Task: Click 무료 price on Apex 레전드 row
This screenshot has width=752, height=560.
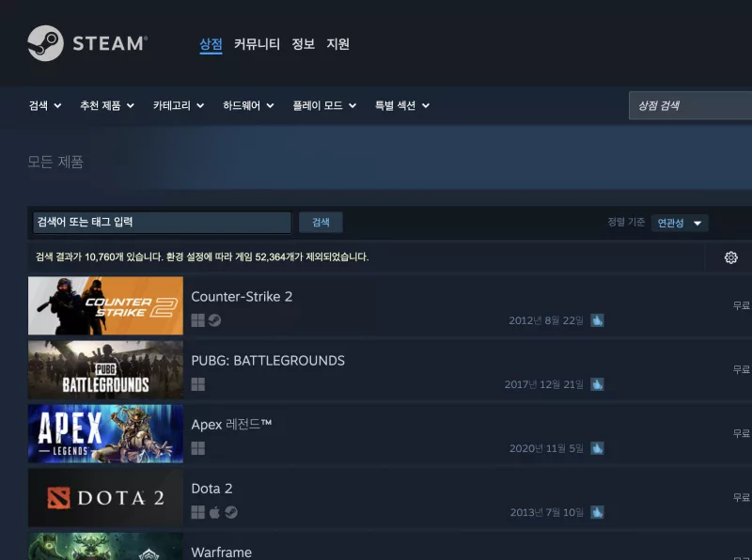Action: tap(742, 433)
